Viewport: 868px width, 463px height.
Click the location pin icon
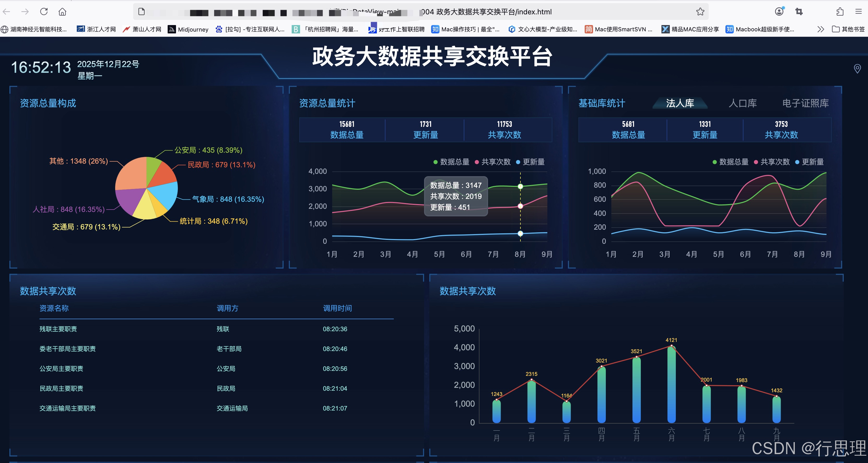pos(857,69)
